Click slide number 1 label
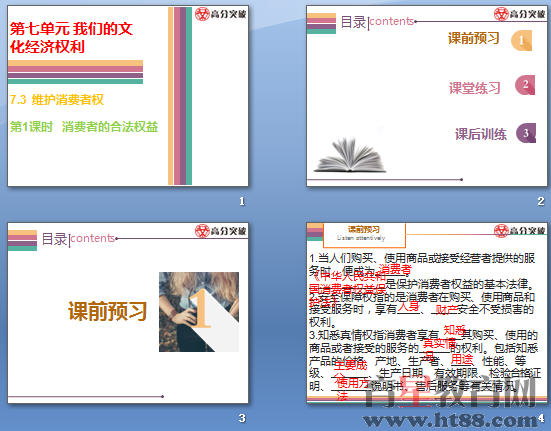The height and width of the screenshot is (431, 551). click(x=242, y=201)
